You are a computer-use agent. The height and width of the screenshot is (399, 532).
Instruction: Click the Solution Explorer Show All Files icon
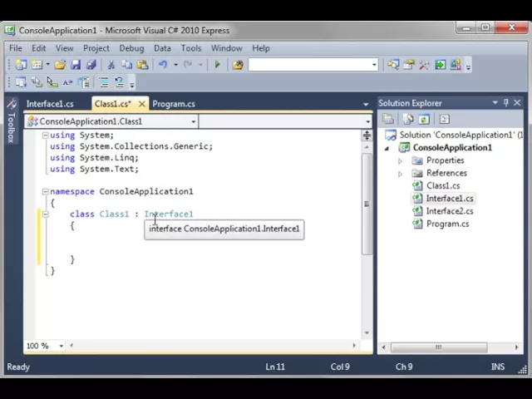click(408, 119)
